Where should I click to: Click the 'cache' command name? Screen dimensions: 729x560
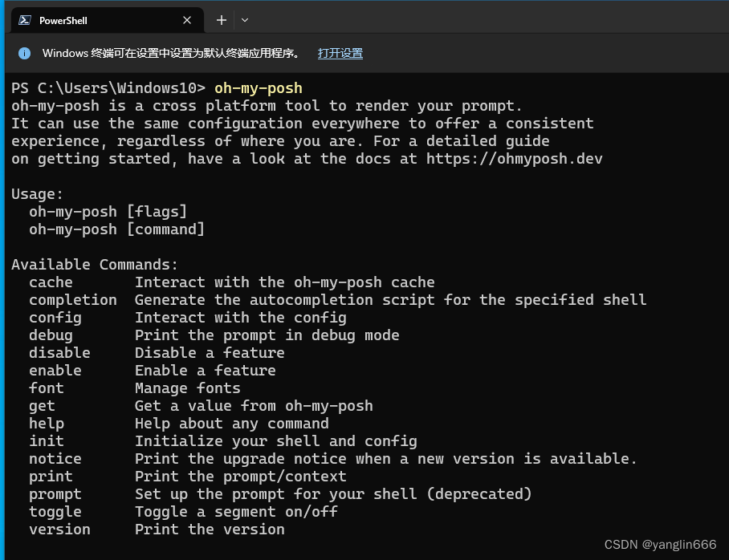51,282
